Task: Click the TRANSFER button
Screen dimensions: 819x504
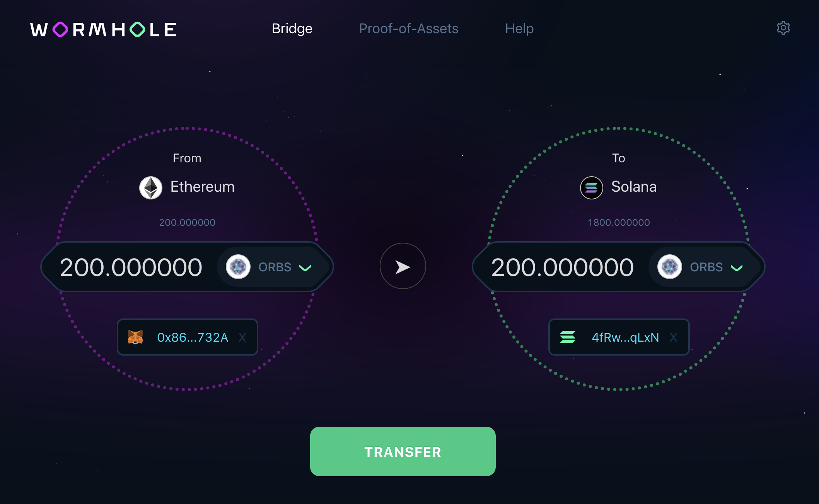Action: click(x=403, y=451)
